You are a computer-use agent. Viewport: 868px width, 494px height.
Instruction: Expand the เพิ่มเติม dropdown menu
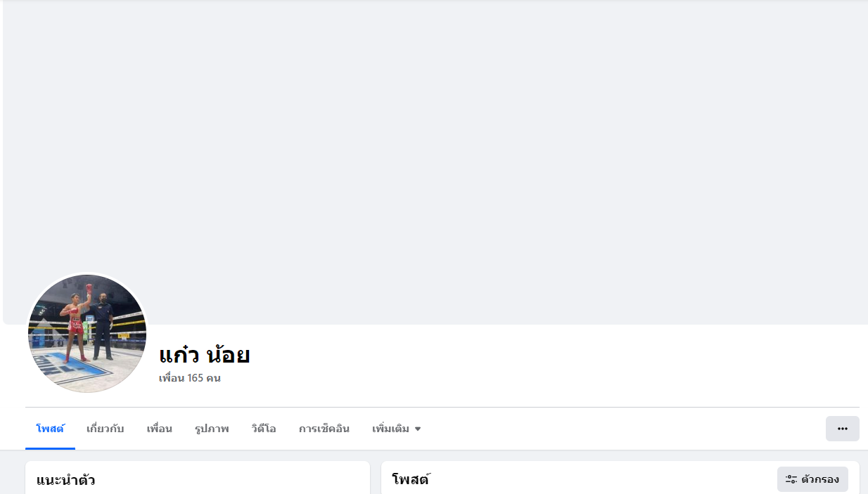click(397, 429)
